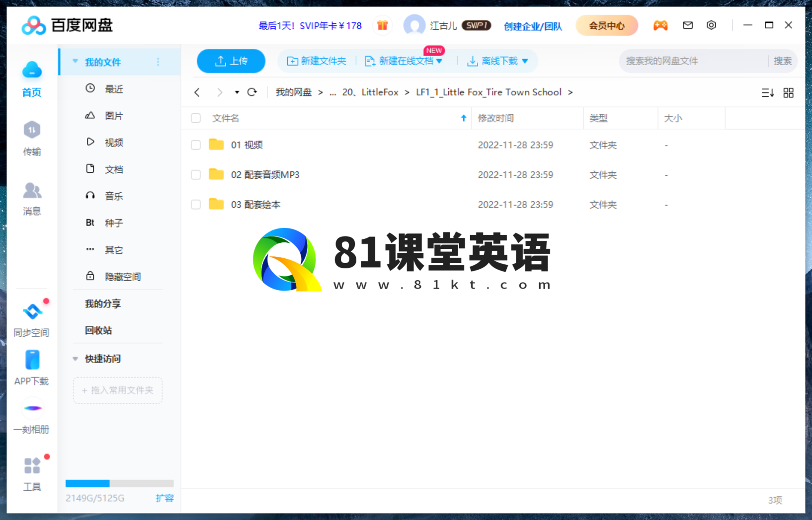Click the 03 配套绘本 folder icon
812x520 pixels.
tap(216, 204)
